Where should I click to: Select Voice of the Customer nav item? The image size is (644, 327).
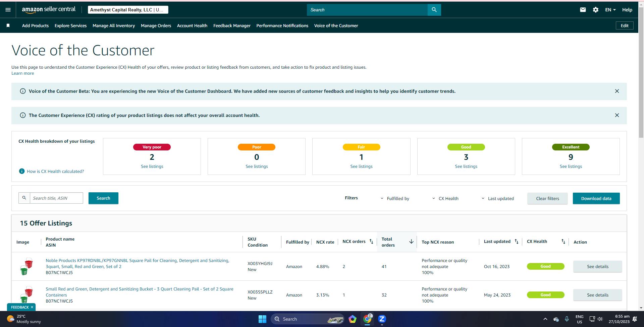pyautogui.click(x=336, y=25)
